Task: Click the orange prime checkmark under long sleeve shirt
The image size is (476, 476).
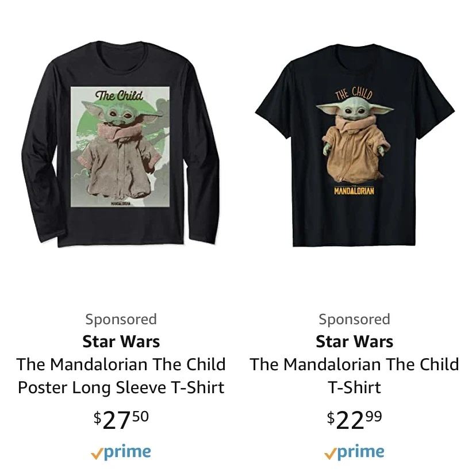Action: coord(97,454)
